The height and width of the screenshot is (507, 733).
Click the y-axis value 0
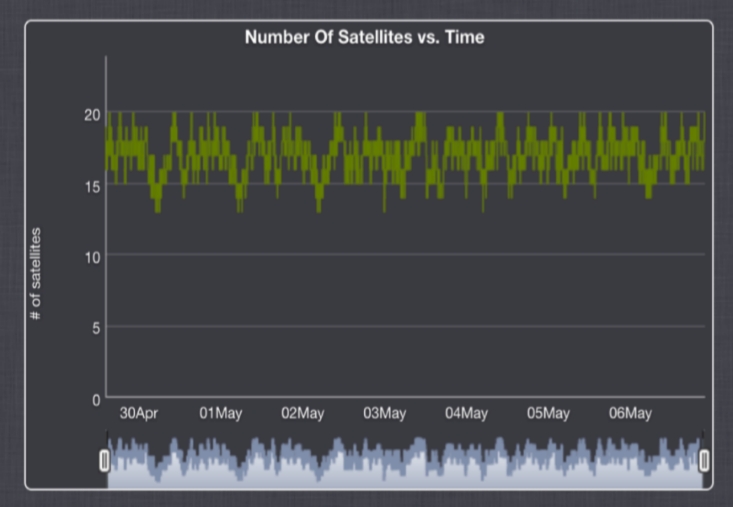[x=95, y=399]
